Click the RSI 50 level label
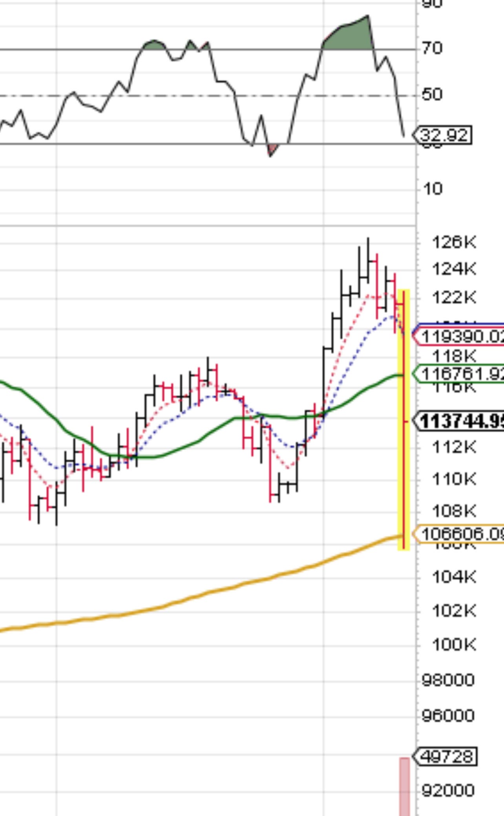The height and width of the screenshot is (816, 504). coord(432,95)
